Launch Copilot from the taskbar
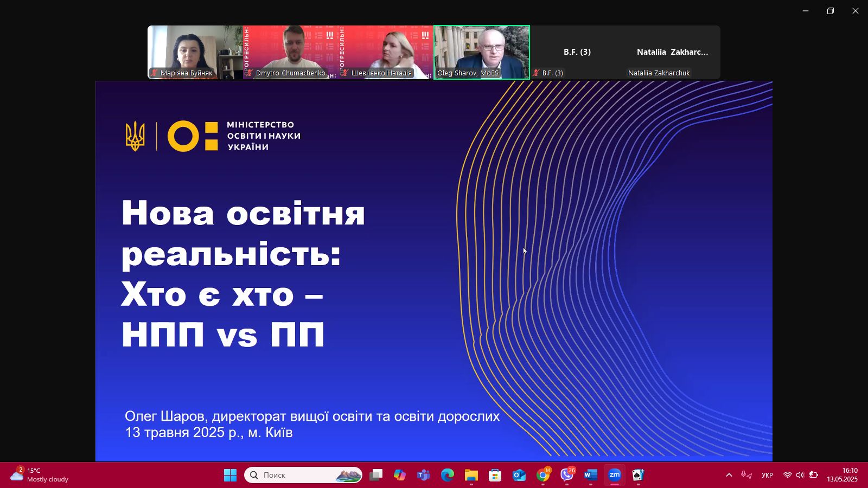This screenshot has height=488, width=868. [400, 475]
